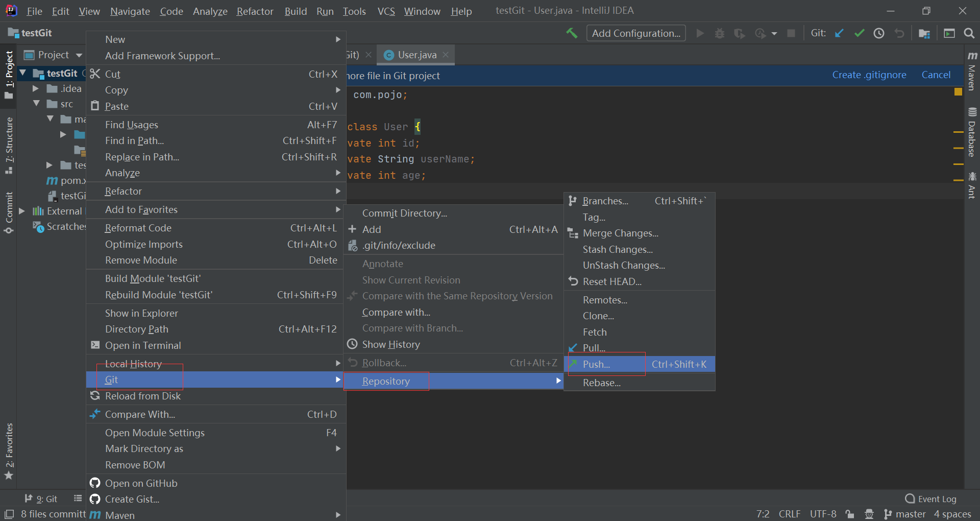The width and height of the screenshot is (980, 521).
Task: Click the Search Everywhere magnifier icon
Action: [969, 33]
